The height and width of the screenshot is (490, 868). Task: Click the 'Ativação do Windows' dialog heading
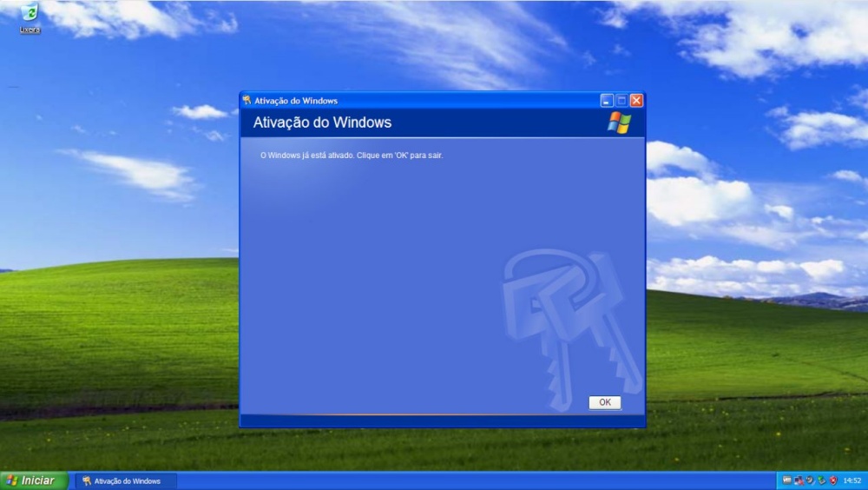pos(322,122)
